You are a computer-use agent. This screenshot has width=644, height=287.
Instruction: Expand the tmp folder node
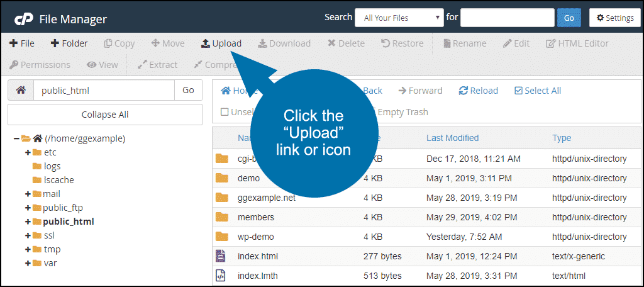pyautogui.click(x=28, y=249)
